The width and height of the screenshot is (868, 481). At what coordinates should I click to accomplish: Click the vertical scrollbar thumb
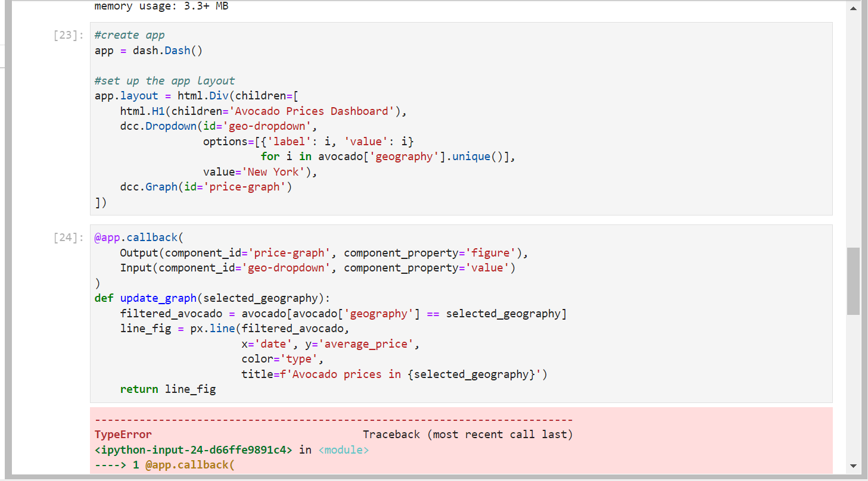[x=852, y=280]
